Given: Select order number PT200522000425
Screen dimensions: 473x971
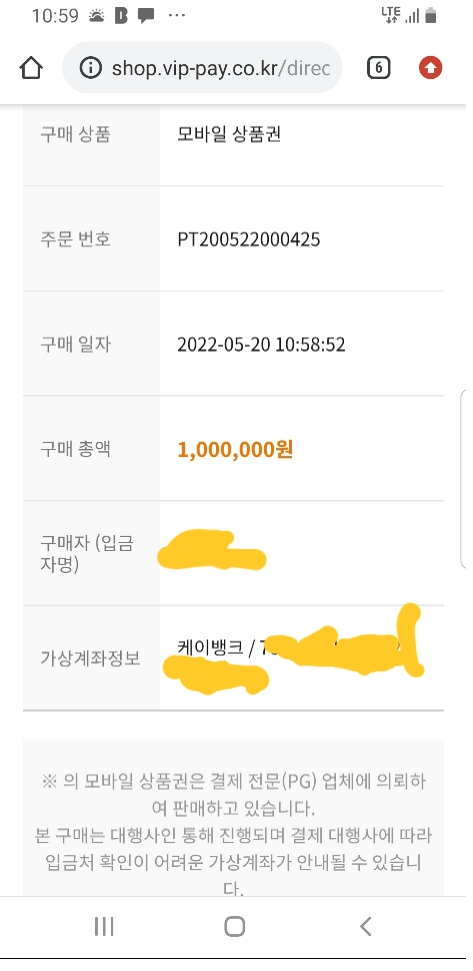Looking at the screenshot, I should (x=249, y=239).
